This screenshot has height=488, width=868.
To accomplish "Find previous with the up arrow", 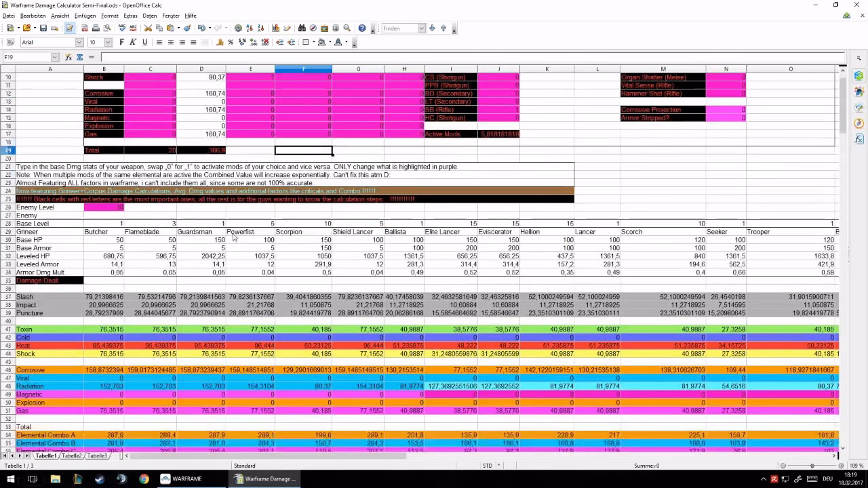I will pos(443,28).
